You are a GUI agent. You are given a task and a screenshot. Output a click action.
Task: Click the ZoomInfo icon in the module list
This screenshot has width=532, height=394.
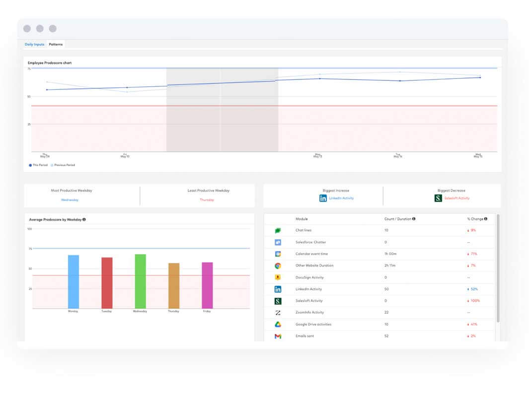[x=278, y=313]
